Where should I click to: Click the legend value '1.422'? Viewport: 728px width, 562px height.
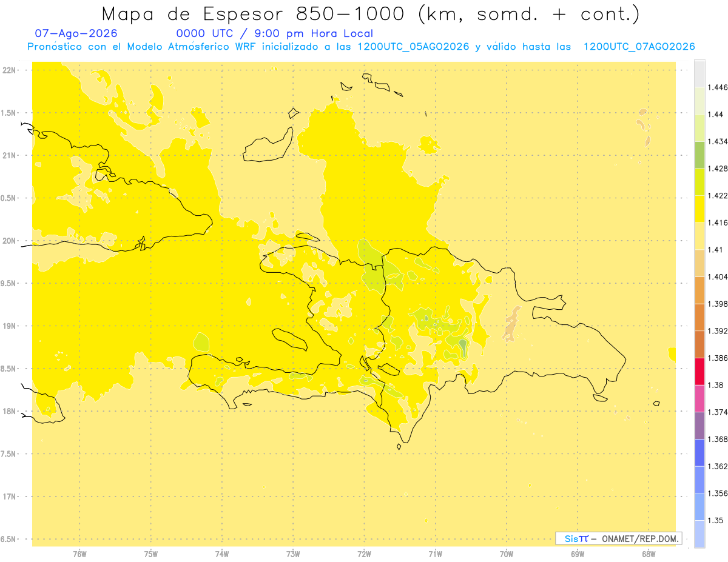coord(718,195)
